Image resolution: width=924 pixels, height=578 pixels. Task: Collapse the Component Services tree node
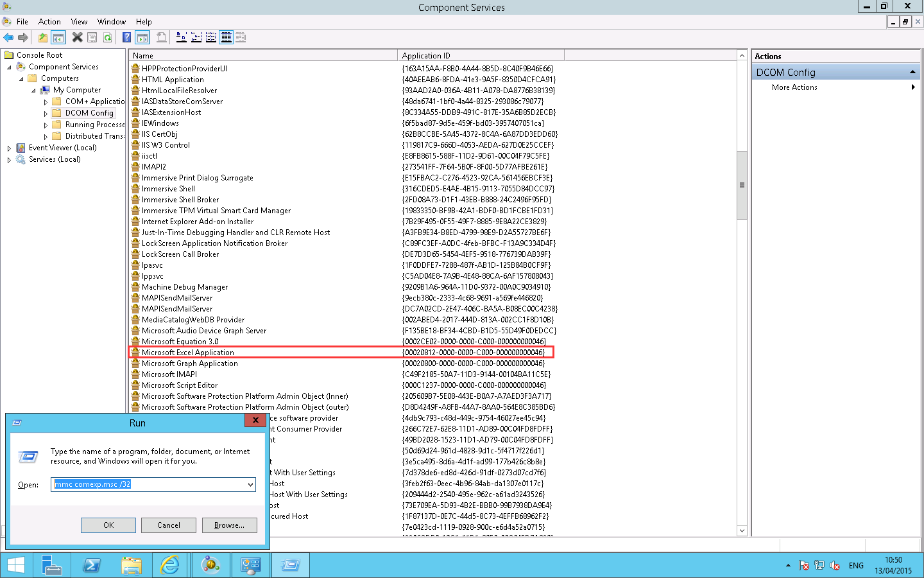[9, 67]
